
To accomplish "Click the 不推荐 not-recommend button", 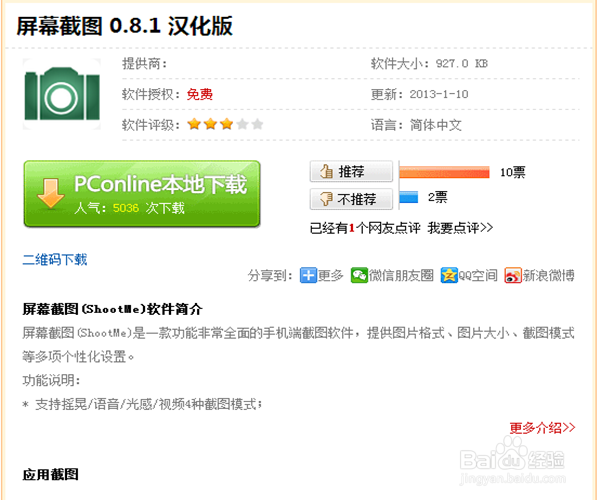I will coord(351,199).
